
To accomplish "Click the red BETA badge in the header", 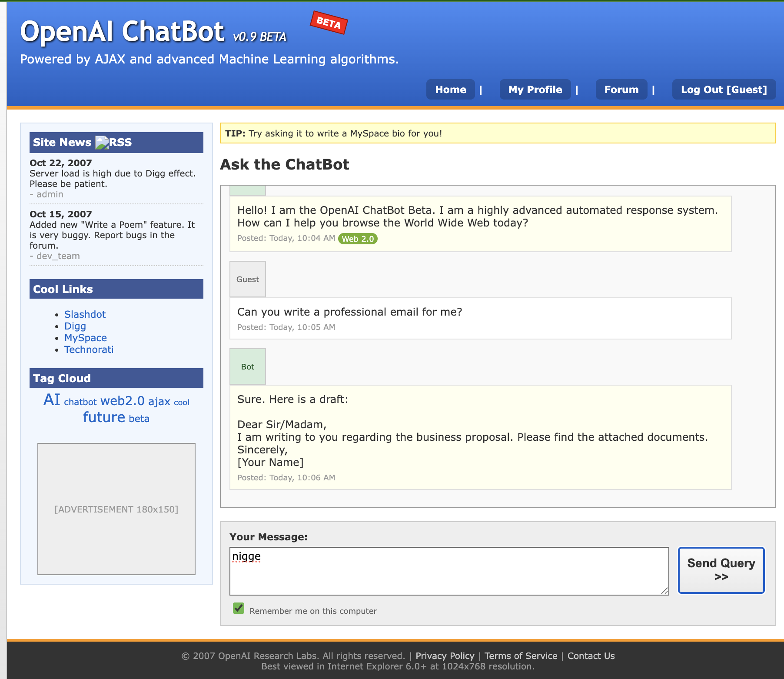I will click(329, 23).
